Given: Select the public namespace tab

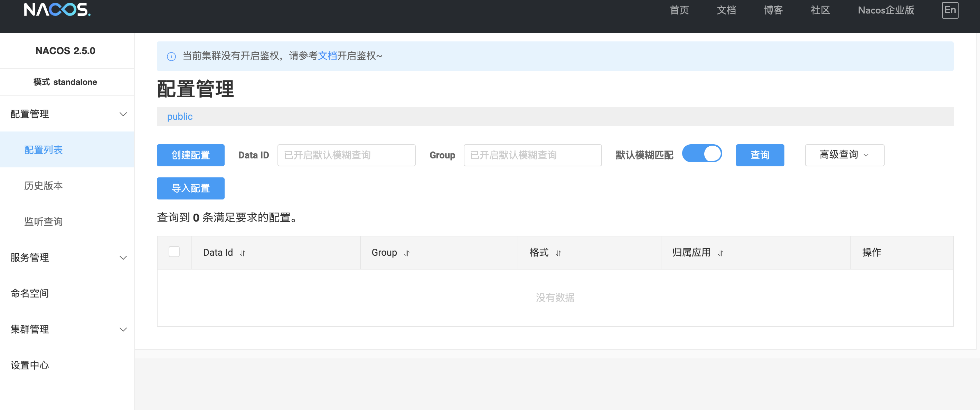Looking at the screenshot, I should click(180, 117).
